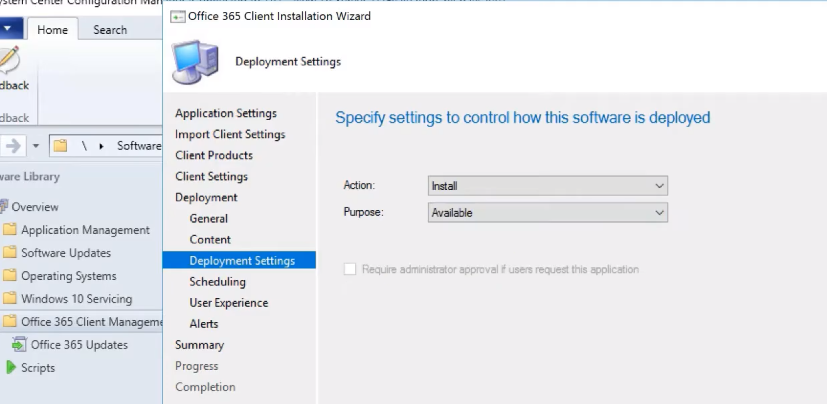Click the computer icon in wizard header
Screen dimensions: 827x404
tap(195, 62)
